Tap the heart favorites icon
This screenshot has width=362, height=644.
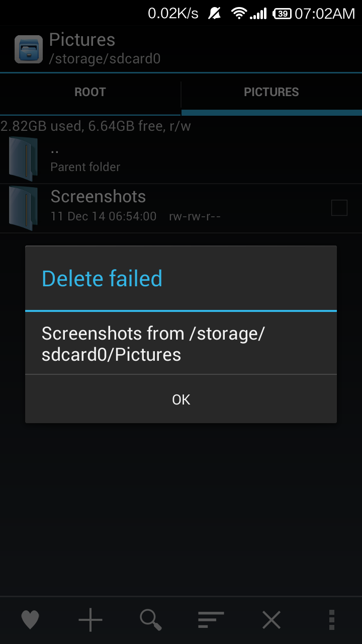click(30, 620)
